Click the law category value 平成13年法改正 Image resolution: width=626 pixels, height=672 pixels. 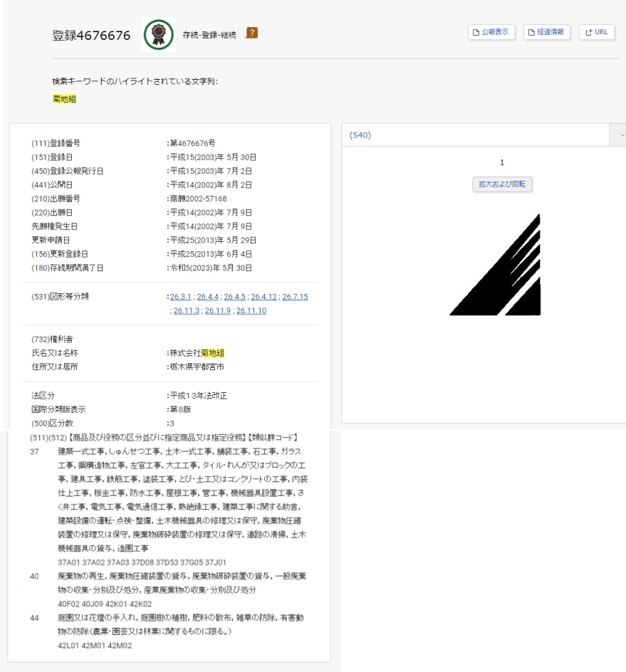pos(199,396)
